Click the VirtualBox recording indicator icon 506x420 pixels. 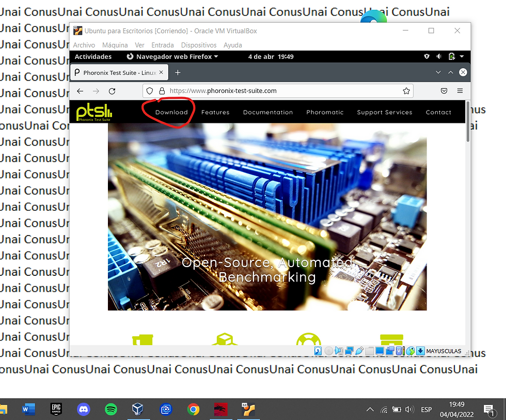[390, 351]
